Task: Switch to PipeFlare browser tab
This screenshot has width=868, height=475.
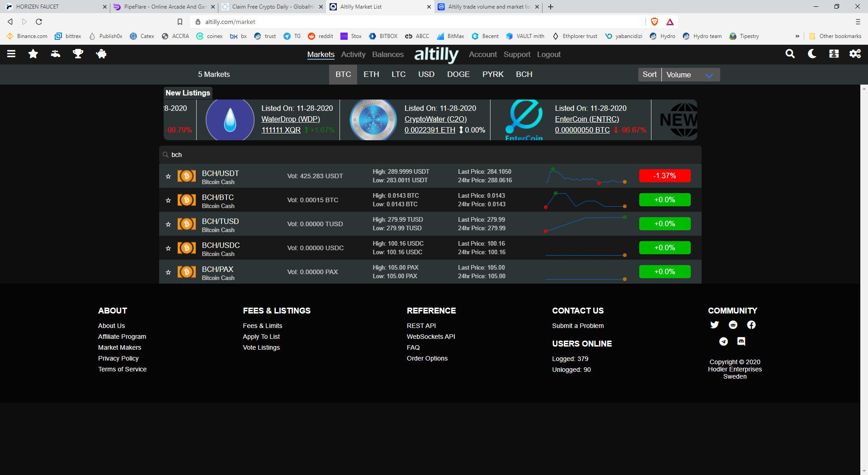Action: [x=163, y=7]
